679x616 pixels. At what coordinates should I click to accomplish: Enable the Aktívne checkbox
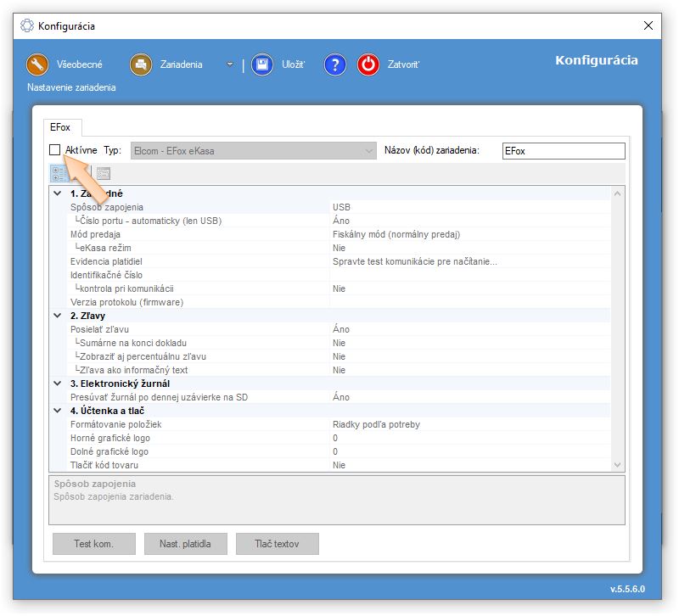tap(55, 150)
